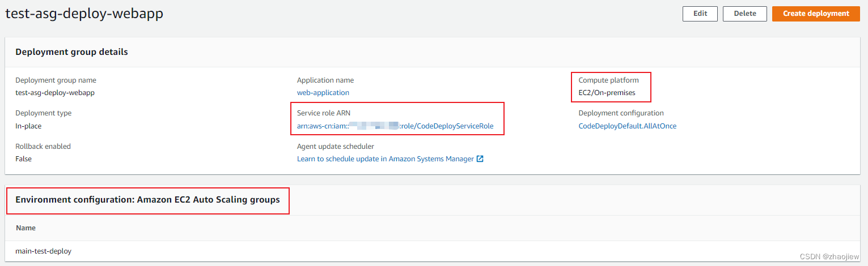Click external link icon beside Systems Manager

[x=480, y=159]
